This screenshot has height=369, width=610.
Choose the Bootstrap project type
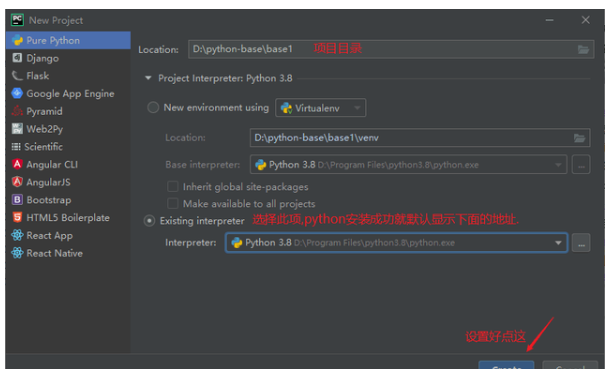click(x=68, y=200)
